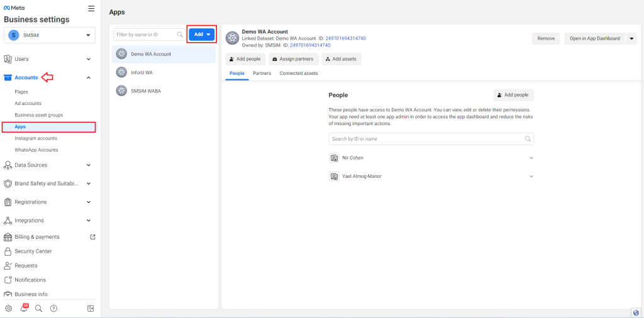The height and width of the screenshot is (318, 644).
Task: Click the Add assets button
Action: pos(341,59)
